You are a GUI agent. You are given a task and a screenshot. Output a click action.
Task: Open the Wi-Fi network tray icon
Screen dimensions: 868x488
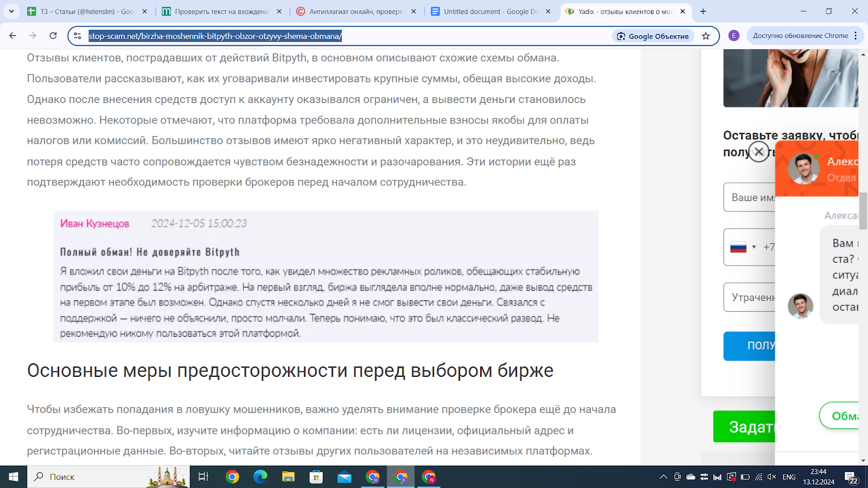coord(759,477)
